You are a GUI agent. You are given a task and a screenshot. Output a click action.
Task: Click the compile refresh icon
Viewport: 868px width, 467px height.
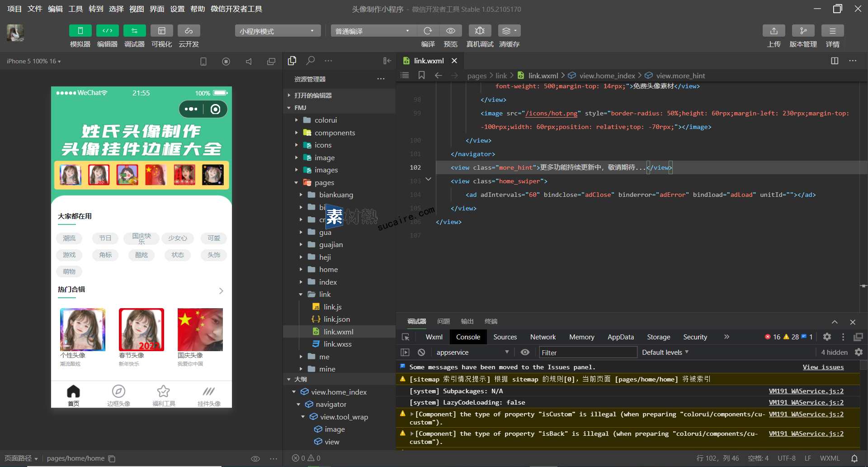click(428, 31)
